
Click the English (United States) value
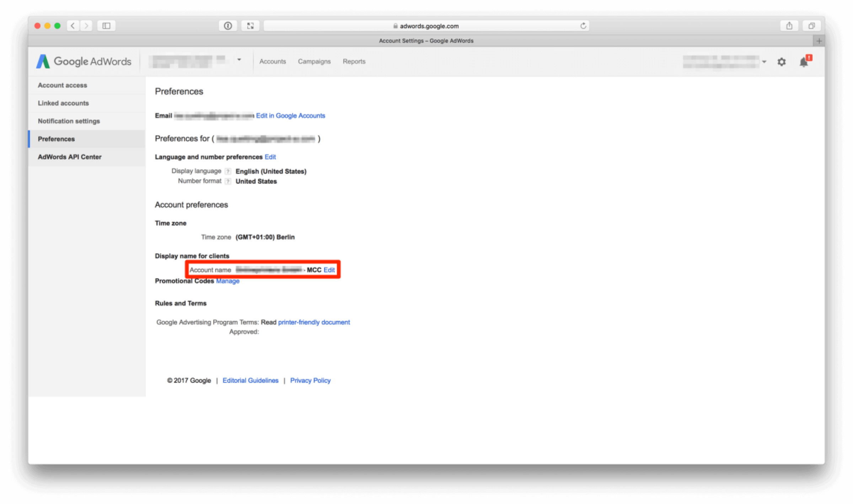click(x=271, y=171)
